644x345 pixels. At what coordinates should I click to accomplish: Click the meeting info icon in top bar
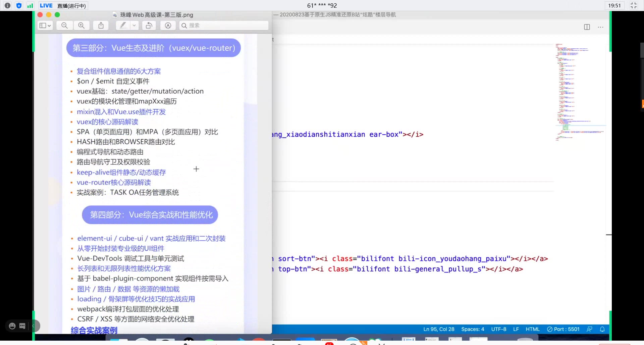click(x=7, y=5)
